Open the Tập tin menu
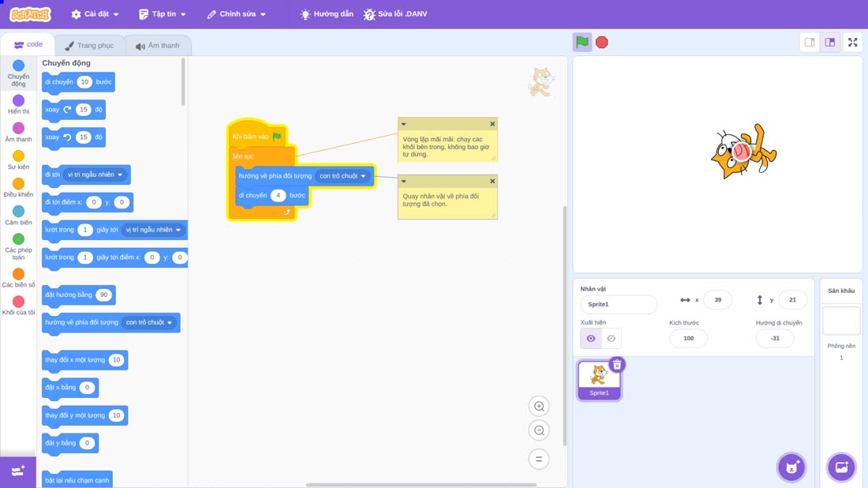This screenshot has width=868, height=488. 163,14
